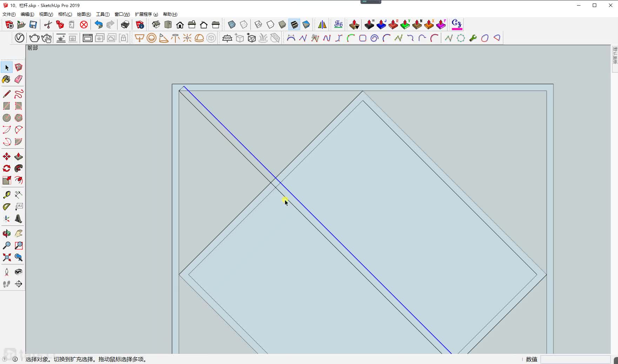This screenshot has width=618, height=364.
Task: Toggle X-Ray face style
Action: [232, 25]
